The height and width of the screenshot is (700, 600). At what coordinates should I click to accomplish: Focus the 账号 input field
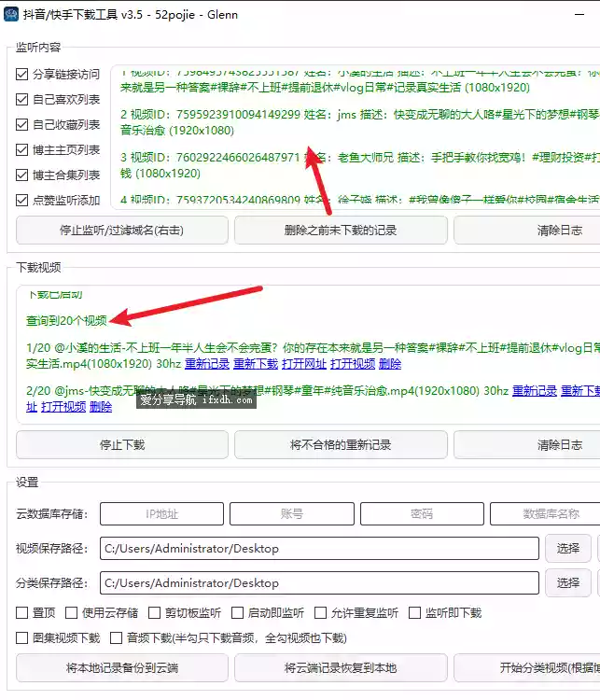292,514
